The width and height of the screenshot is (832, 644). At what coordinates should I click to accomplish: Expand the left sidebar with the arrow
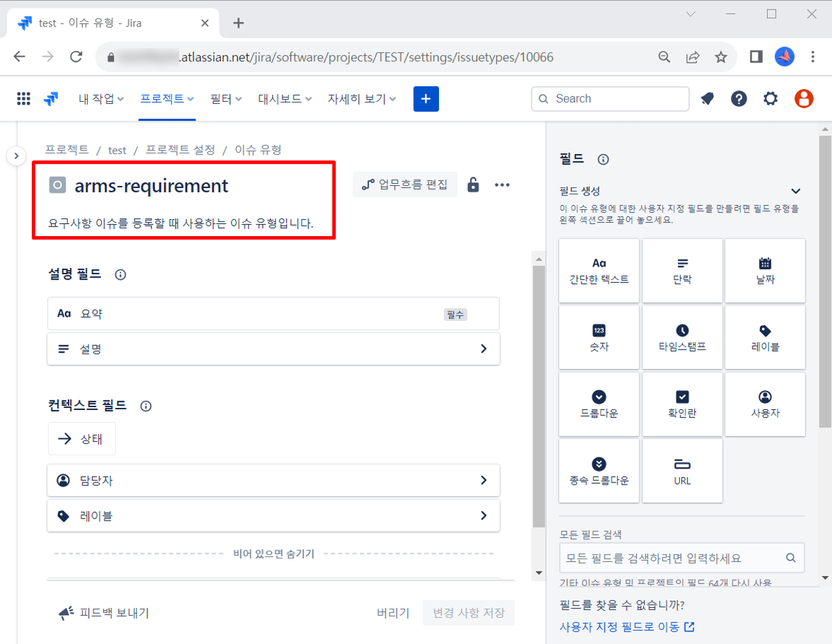[x=16, y=156]
